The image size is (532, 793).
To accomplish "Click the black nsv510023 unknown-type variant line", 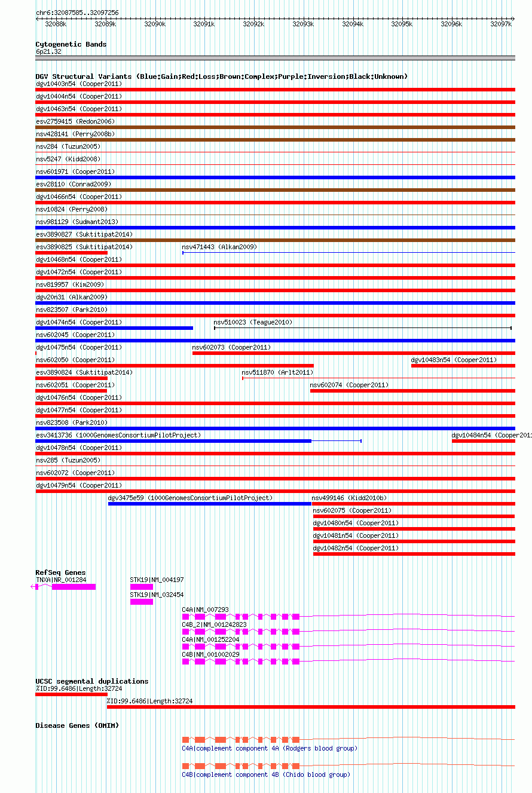I will [x=363, y=328].
